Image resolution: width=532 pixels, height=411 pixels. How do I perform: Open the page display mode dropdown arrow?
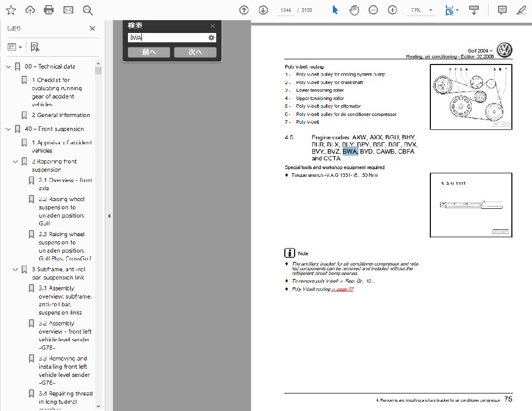click(x=457, y=10)
